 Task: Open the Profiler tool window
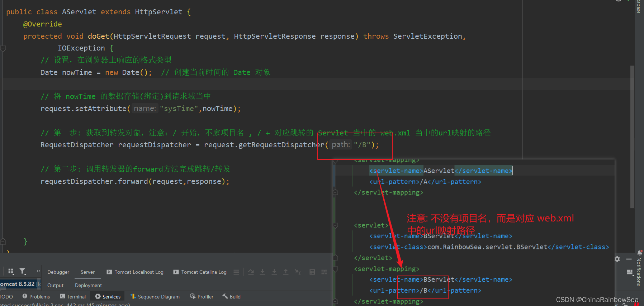pos(202,296)
